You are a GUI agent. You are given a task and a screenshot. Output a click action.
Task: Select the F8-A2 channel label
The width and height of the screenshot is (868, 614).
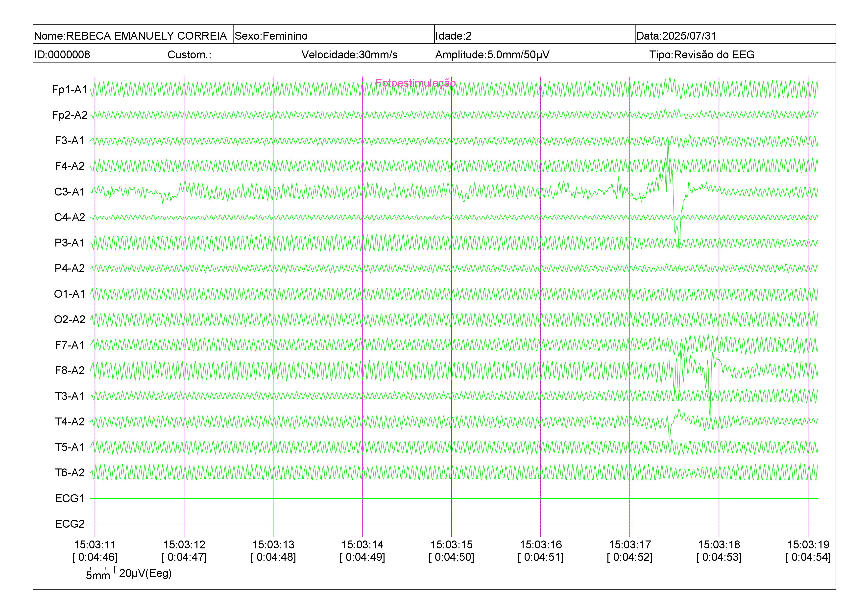tap(70, 370)
